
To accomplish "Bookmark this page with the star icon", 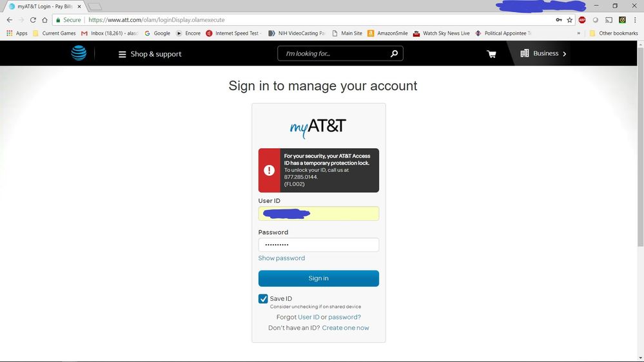I will (x=569, y=20).
